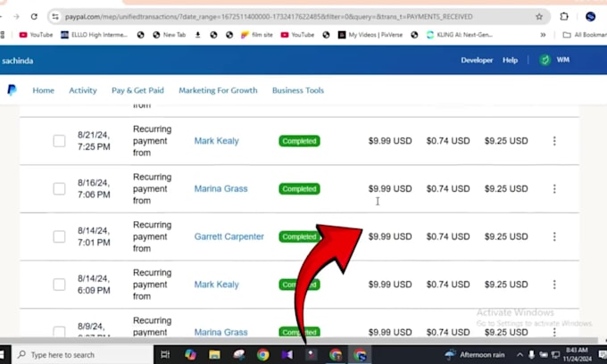The image size is (607, 364).
Task: Click the site information icon in address bar
Action: click(55, 17)
